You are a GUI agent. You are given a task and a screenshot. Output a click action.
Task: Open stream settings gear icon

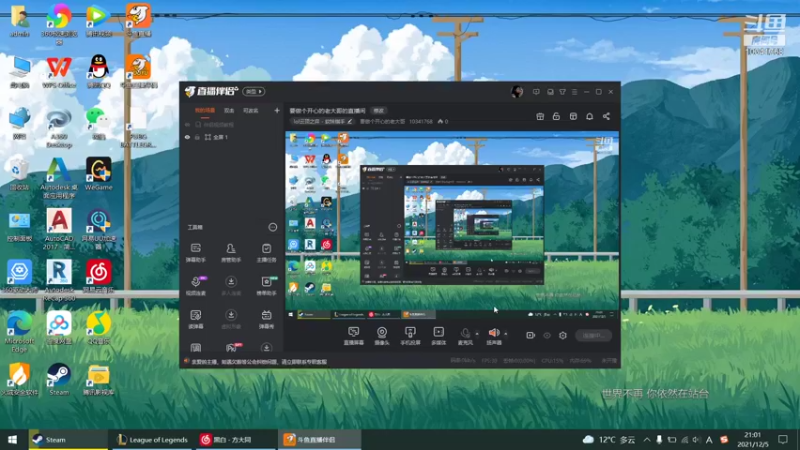pyautogui.click(x=563, y=335)
